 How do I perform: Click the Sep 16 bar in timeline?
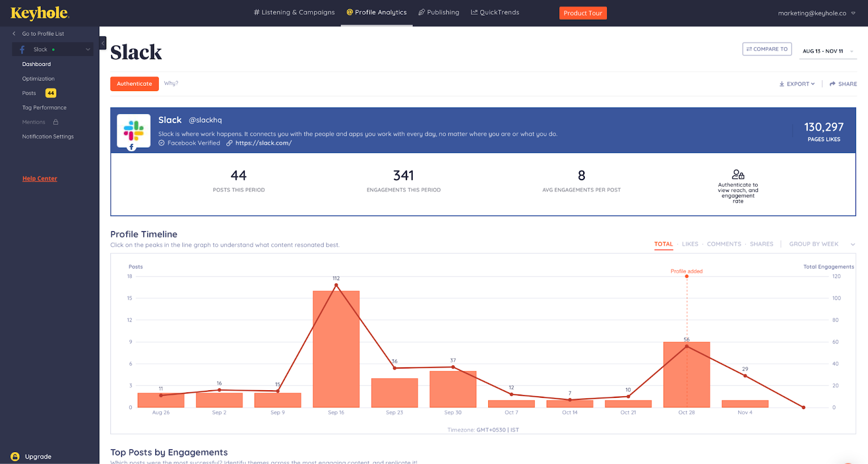tap(336, 349)
